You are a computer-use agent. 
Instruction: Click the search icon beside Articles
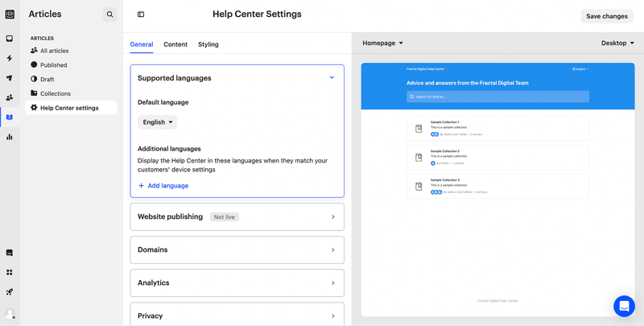pyautogui.click(x=109, y=14)
